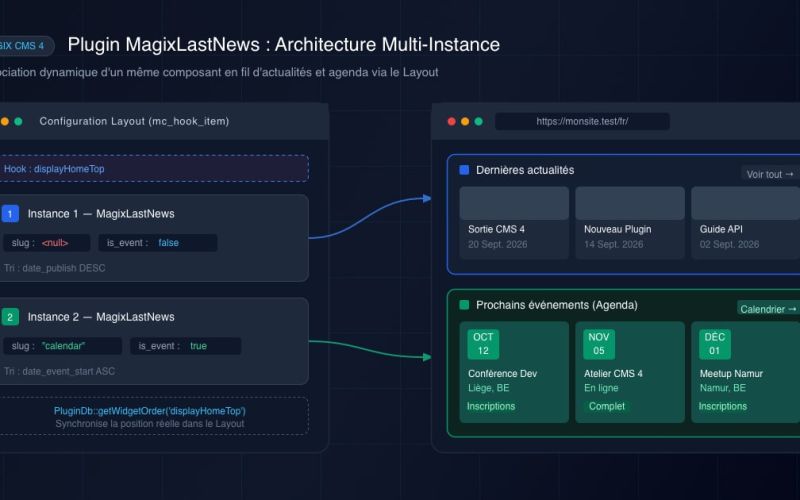Open the Calendrier link in Agenda section

tap(768, 309)
